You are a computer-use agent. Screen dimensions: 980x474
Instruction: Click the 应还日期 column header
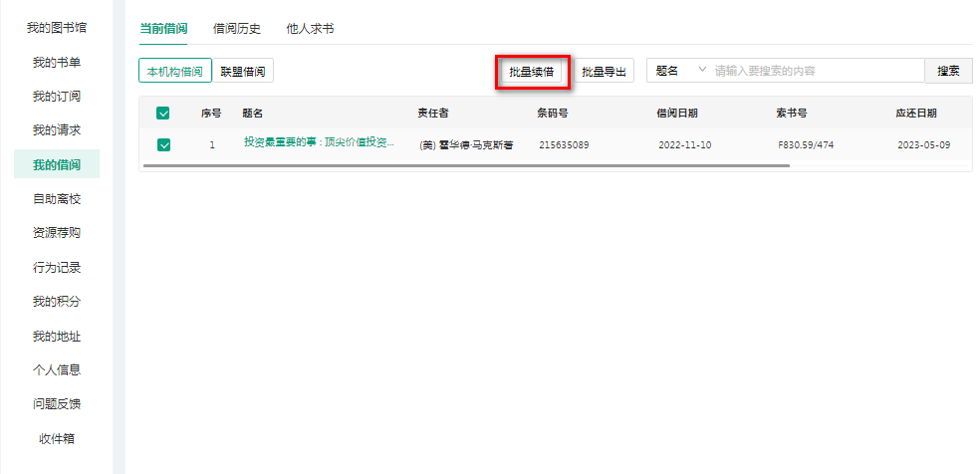916,114
